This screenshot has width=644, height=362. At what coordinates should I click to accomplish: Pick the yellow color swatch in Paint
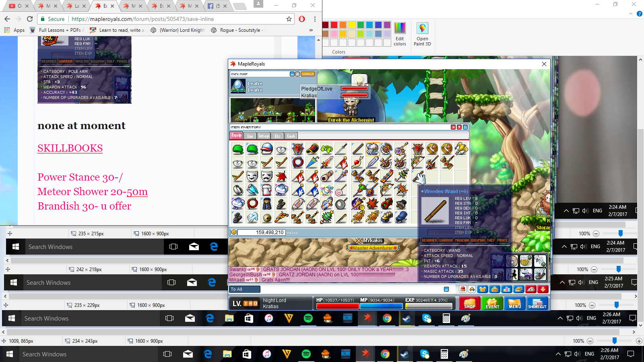tap(352, 25)
